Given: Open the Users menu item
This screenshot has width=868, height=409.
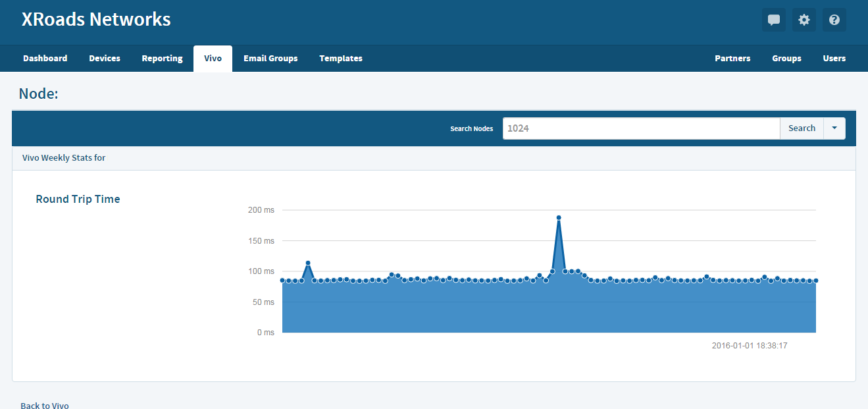Looking at the screenshot, I should coord(834,58).
